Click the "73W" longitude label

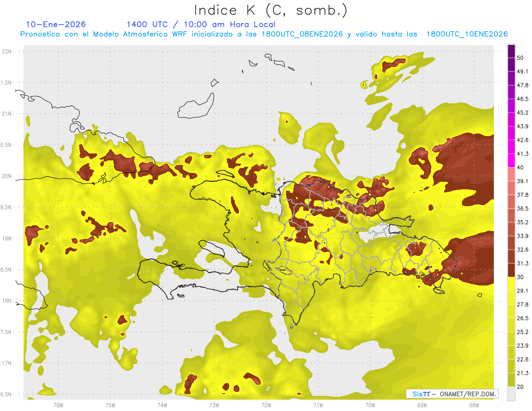coord(214,405)
